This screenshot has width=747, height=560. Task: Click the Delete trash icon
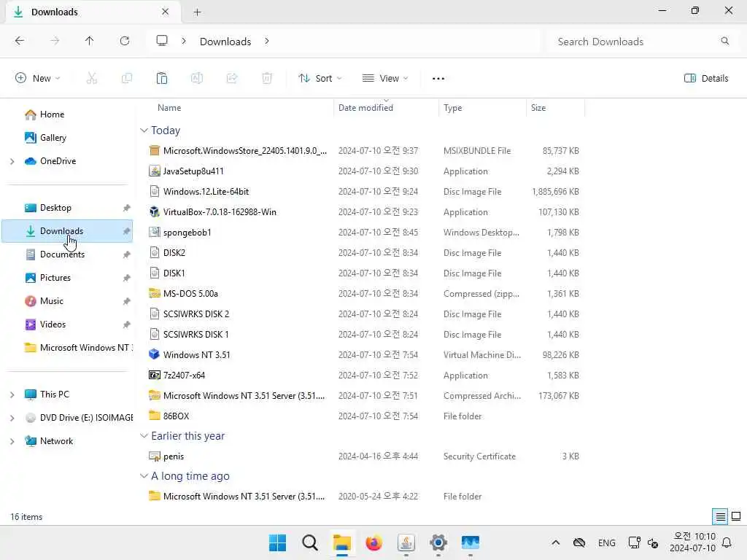[x=267, y=78]
